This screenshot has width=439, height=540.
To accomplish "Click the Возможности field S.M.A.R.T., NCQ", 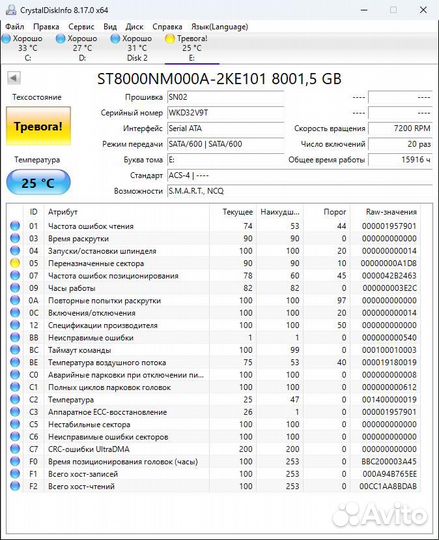I will pyautogui.click(x=299, y=191).
